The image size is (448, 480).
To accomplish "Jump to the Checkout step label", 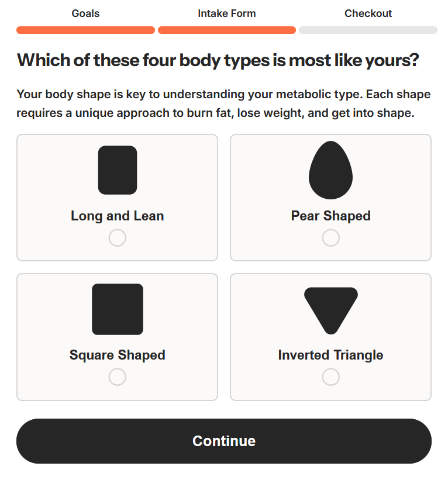I will click(x=368, y=13).
